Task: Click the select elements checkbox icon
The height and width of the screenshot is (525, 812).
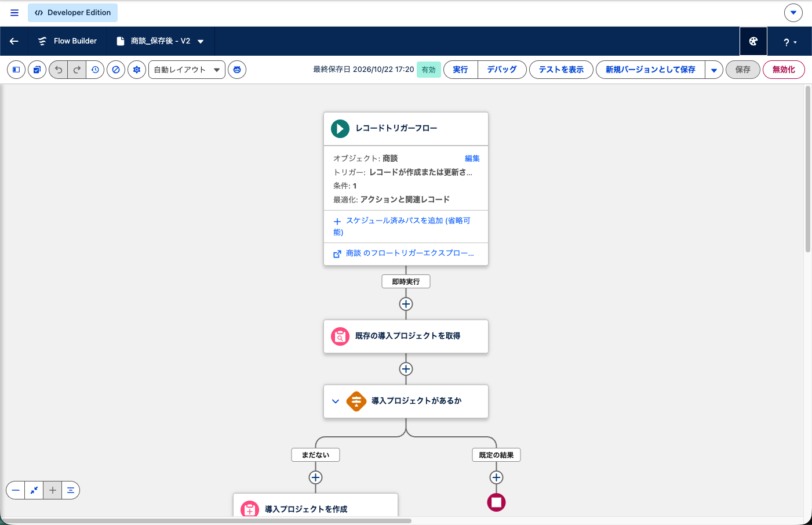Action: pos(37,70)
